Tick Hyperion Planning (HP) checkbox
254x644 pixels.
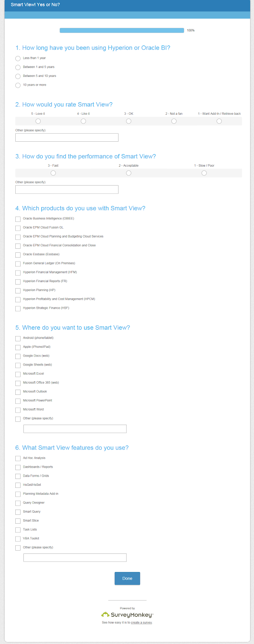tap(18, 291)
